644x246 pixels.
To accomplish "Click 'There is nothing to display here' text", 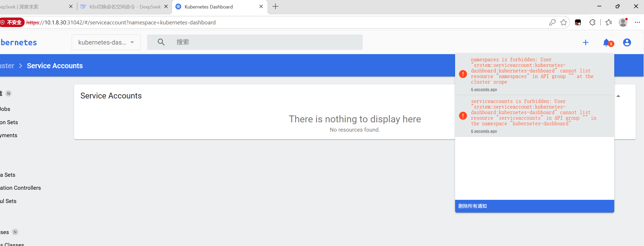I will pos(355,119).
